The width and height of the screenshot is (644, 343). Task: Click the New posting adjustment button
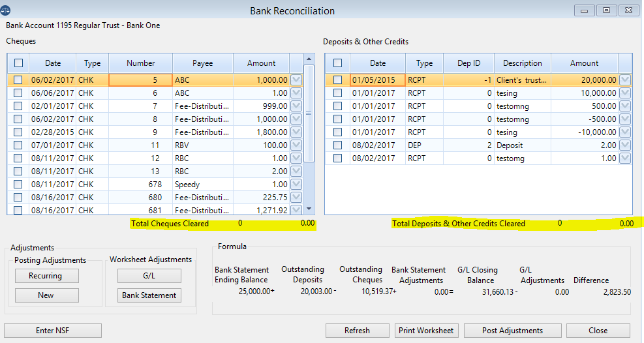[x=47, y=295]
